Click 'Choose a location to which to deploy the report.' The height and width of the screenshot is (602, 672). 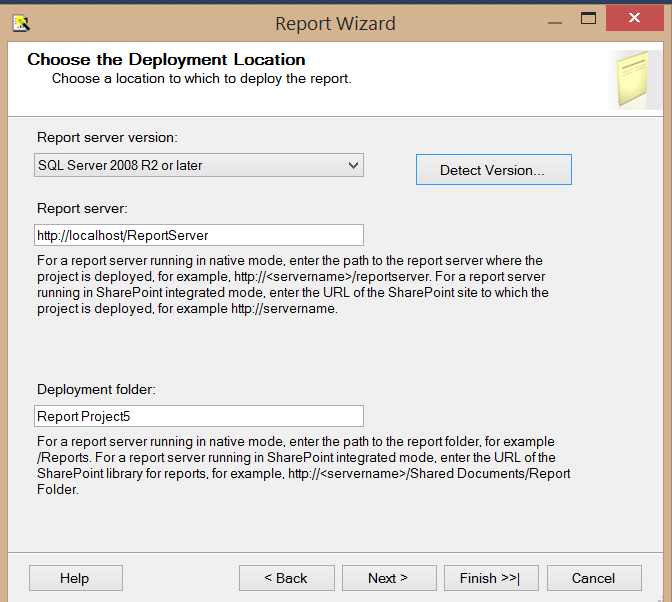click(x=202, y=79)
